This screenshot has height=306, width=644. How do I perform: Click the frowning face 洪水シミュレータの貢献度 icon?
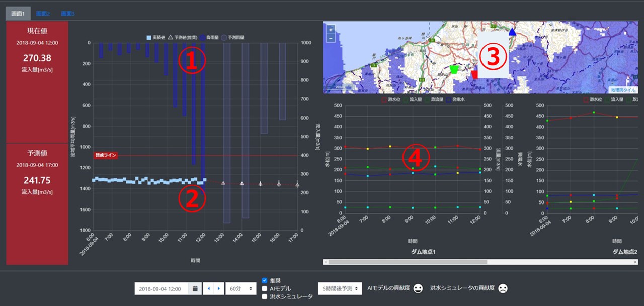[502, 289]
